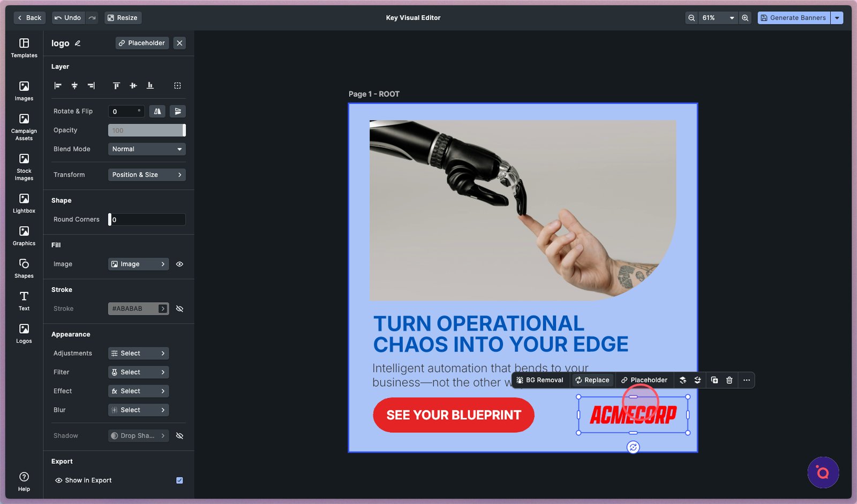Click Replace in floating toolbar
This screenshot has width=857, height=504.
tap(592, 380)
